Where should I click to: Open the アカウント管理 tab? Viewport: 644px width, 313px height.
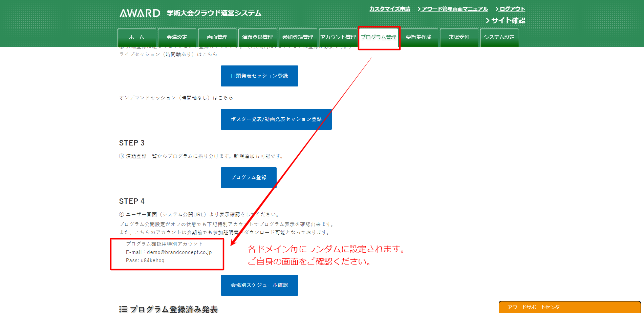[x=338, y=37]
